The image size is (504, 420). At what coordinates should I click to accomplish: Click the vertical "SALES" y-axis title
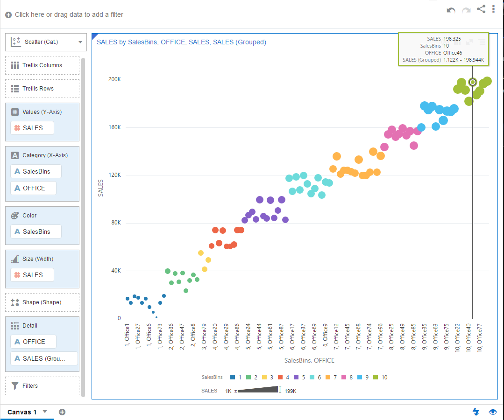(100, 188)
